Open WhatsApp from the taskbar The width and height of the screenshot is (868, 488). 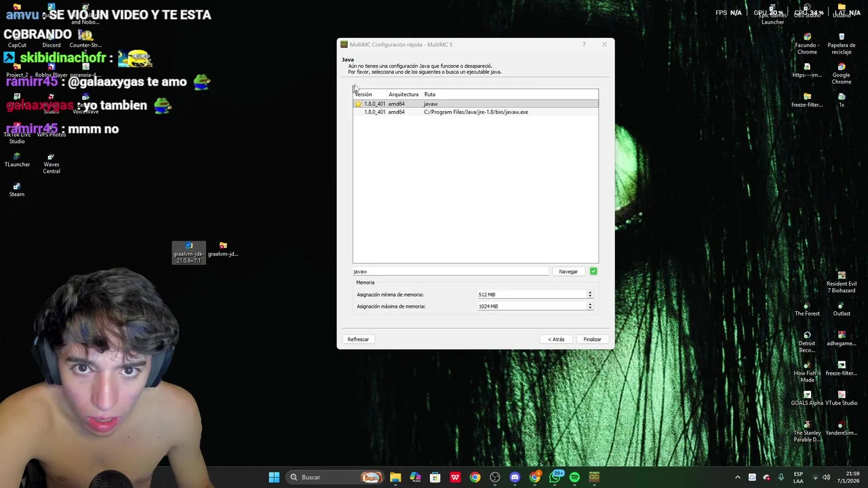[555, 477]
